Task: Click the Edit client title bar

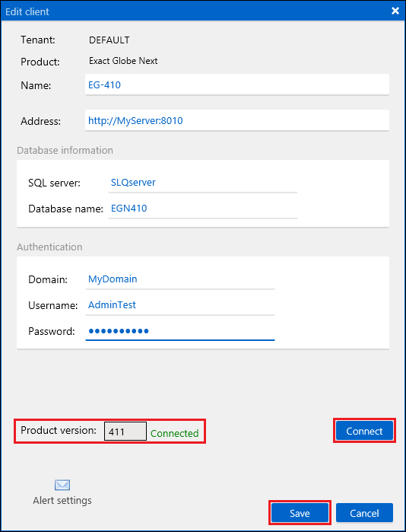Action: 203,11
